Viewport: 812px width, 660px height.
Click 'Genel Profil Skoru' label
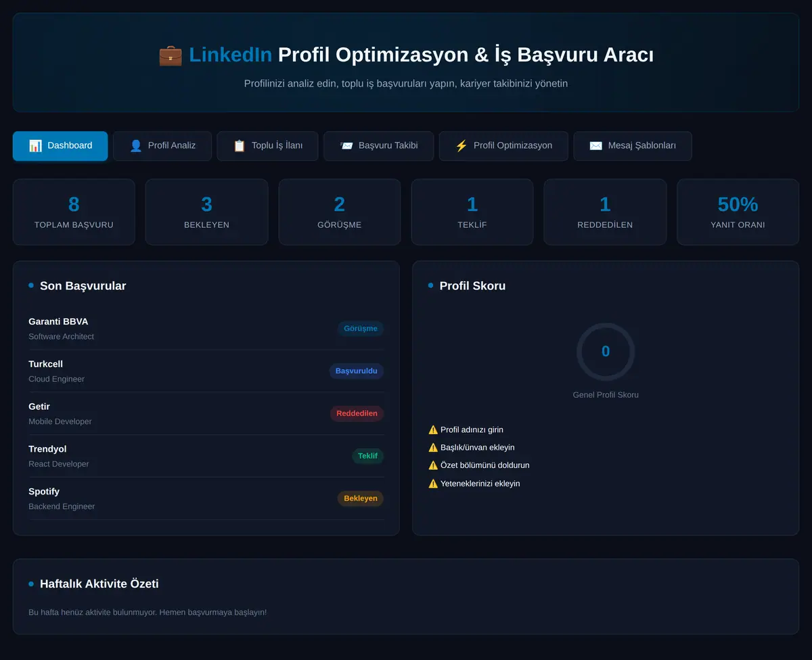tap(606, 395)
